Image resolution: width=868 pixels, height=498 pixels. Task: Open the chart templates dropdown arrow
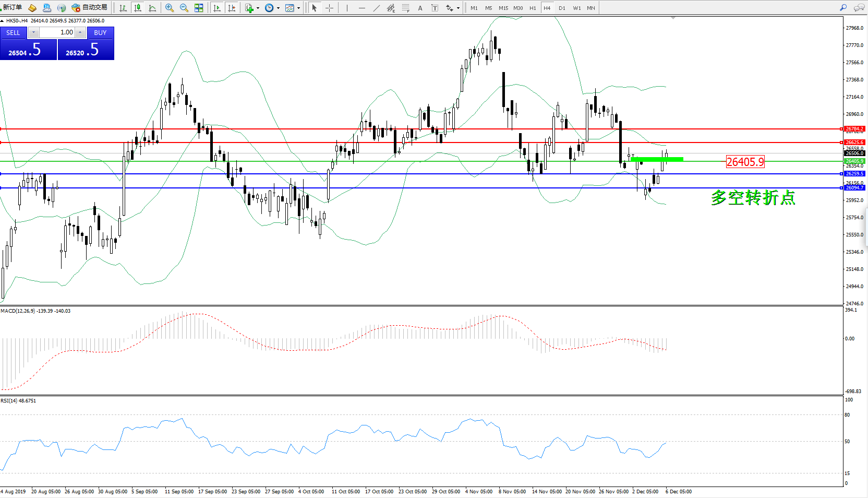click(298, 8)
